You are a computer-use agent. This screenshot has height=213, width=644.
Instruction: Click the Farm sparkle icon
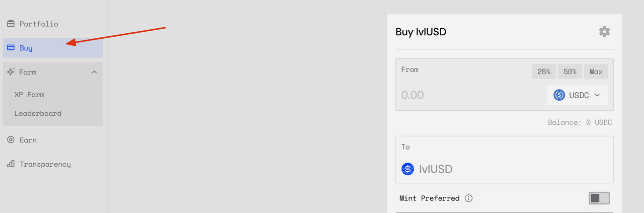point(11,72)
